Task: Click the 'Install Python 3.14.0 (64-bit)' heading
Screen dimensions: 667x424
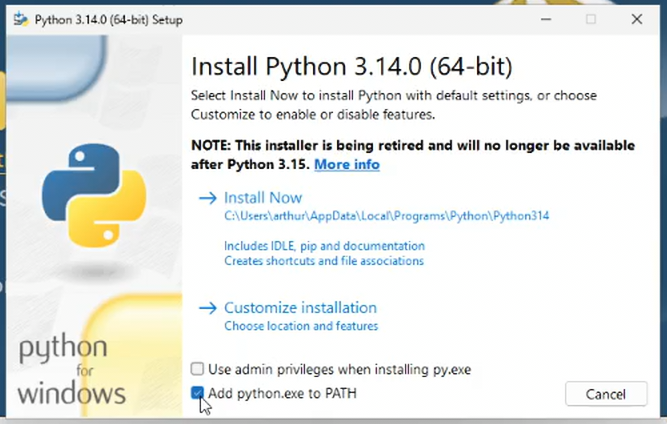Action: [351, 66]
